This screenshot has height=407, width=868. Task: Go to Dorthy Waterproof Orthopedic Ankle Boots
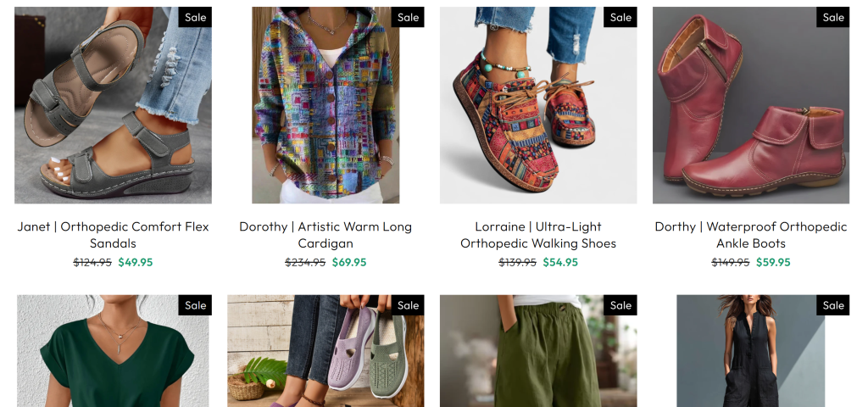750,235
